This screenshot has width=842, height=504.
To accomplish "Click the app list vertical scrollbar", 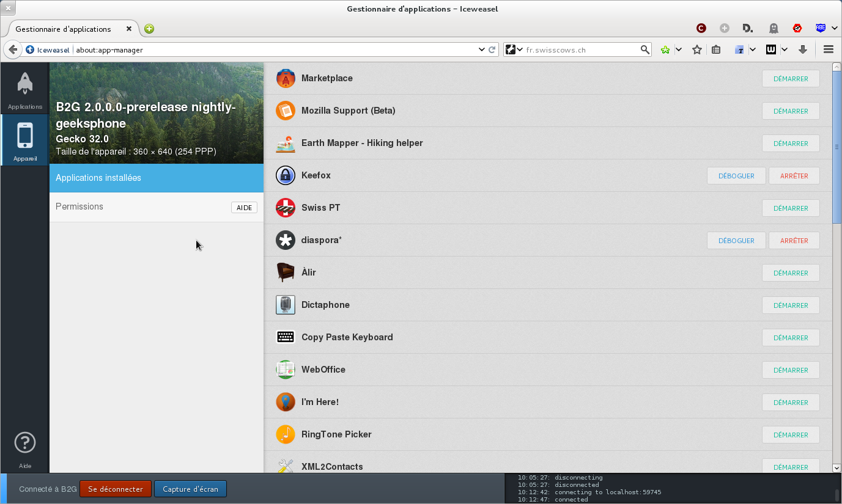I will coord(837,147).
